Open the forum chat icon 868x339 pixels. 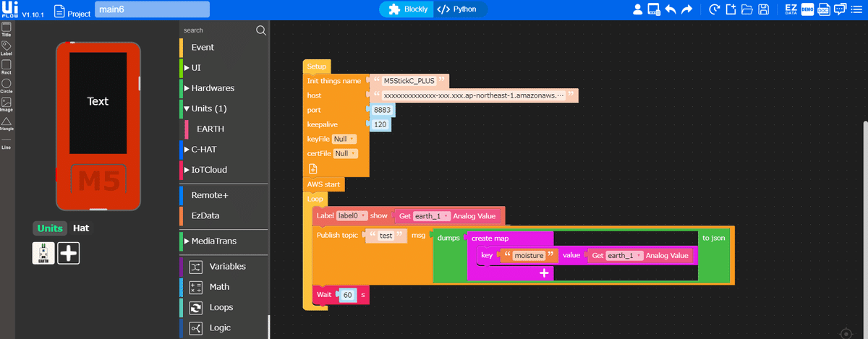pos(841,10)
